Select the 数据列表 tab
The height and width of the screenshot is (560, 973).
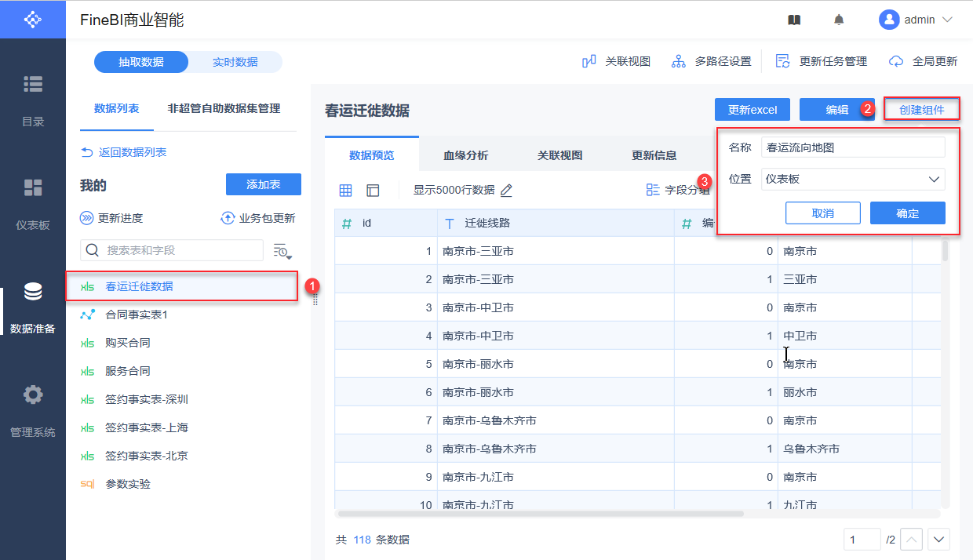(x=116, y=108)
